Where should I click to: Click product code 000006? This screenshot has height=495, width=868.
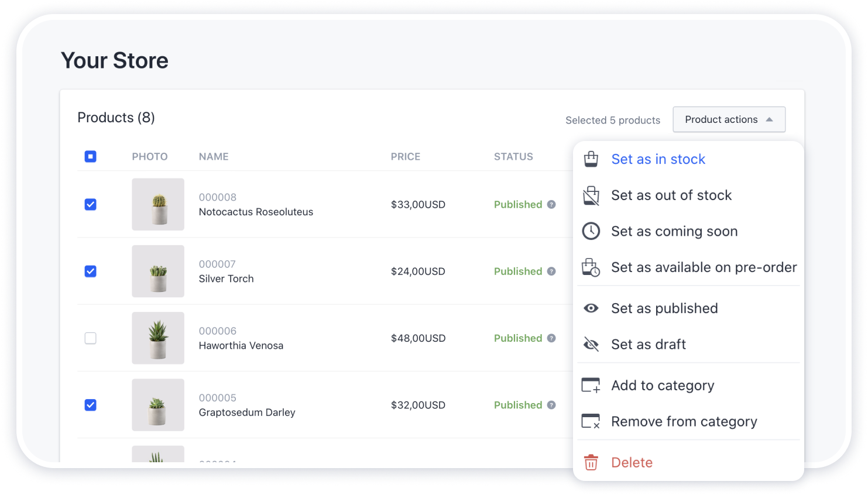point(218,331)
